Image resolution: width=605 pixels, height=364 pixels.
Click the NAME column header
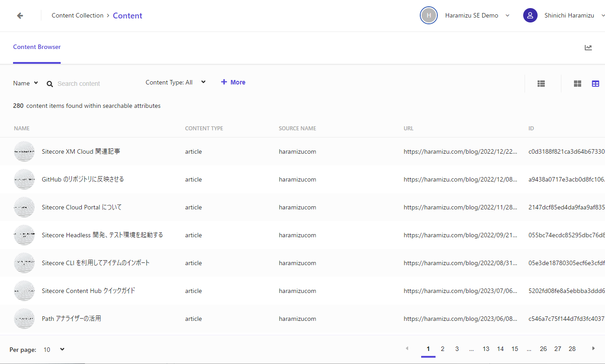click(22, 129)
